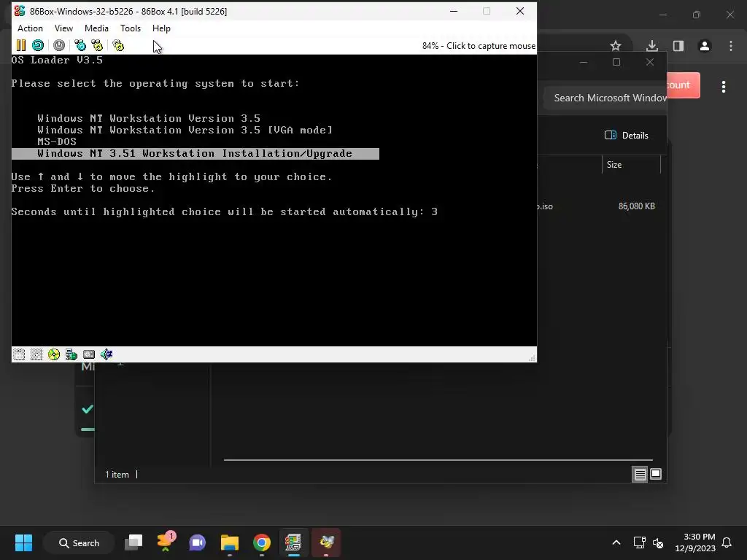Click the 86Box window resize grip
Screen dimensions: 747x560
532,357
